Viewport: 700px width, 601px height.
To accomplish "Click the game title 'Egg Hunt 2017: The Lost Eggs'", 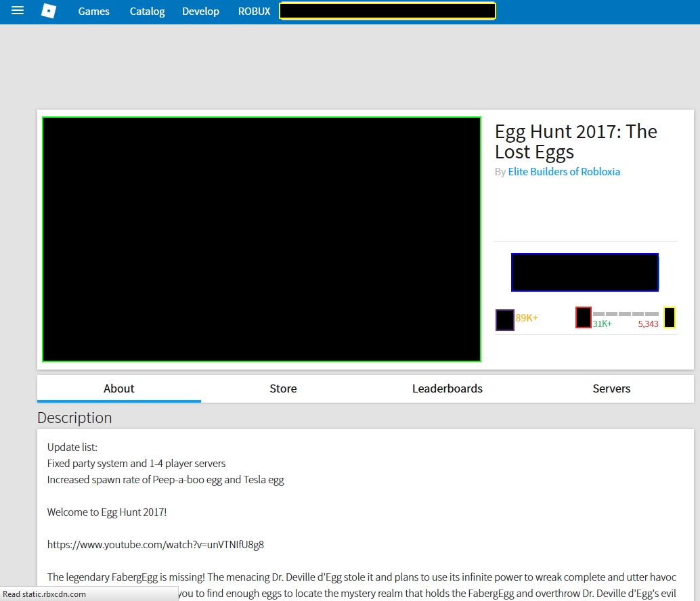I will pyautogui.click(x=576, y=141).
